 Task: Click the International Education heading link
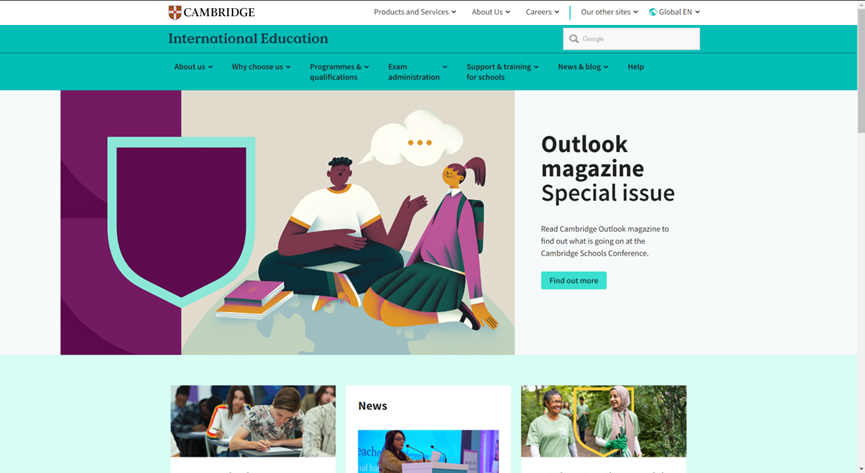click(x=248, y=39)
